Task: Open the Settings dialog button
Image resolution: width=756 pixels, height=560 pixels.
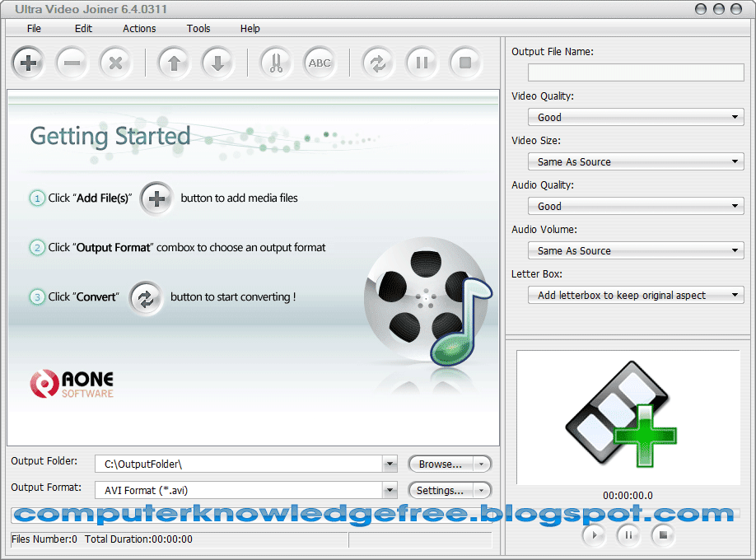Action: [442, 490]
